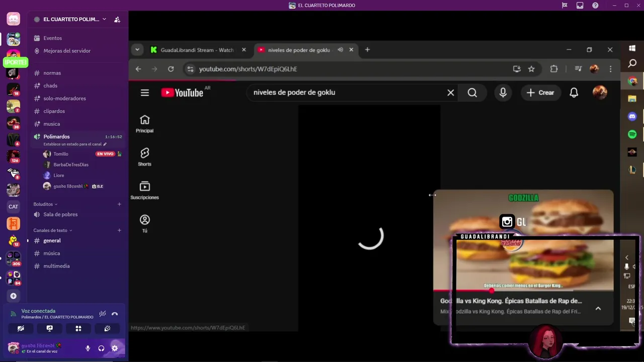Collapse the Boluditos category
The image size is (644, 362).
45,204
